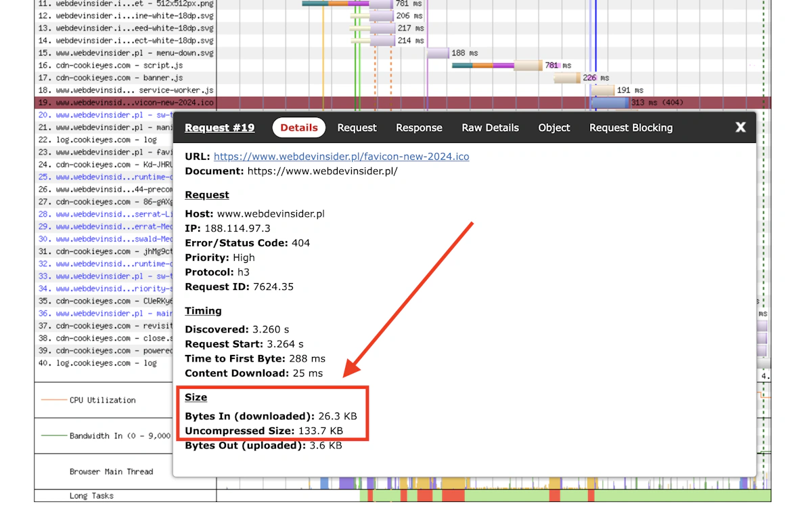
Task: Click the 781 ms bar for script.js
Action: 497,66
